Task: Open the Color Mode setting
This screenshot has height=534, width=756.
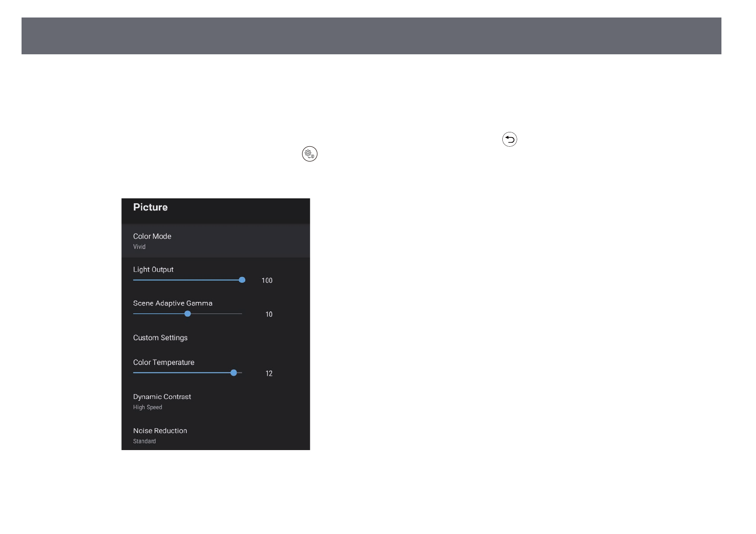Action: (x=152, y=236)
